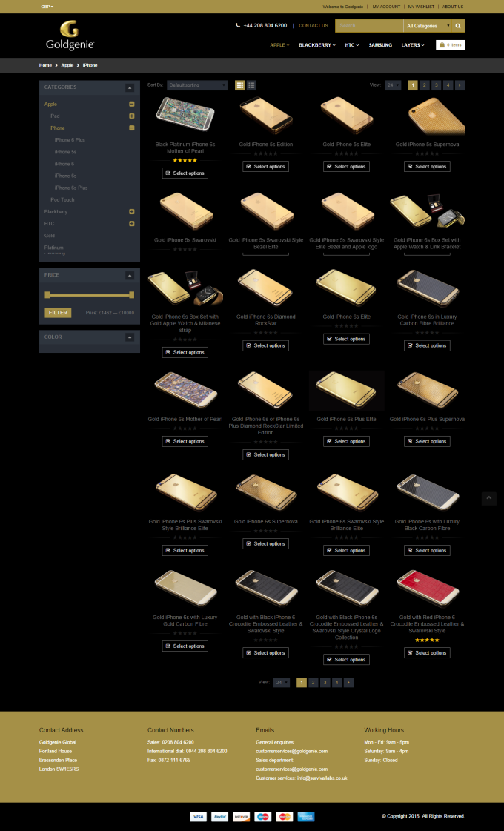This screenshot has height=831, width=504.
Task: Open the Apple navigation menu
Action: pyautogui.click(x=279, y=45)
